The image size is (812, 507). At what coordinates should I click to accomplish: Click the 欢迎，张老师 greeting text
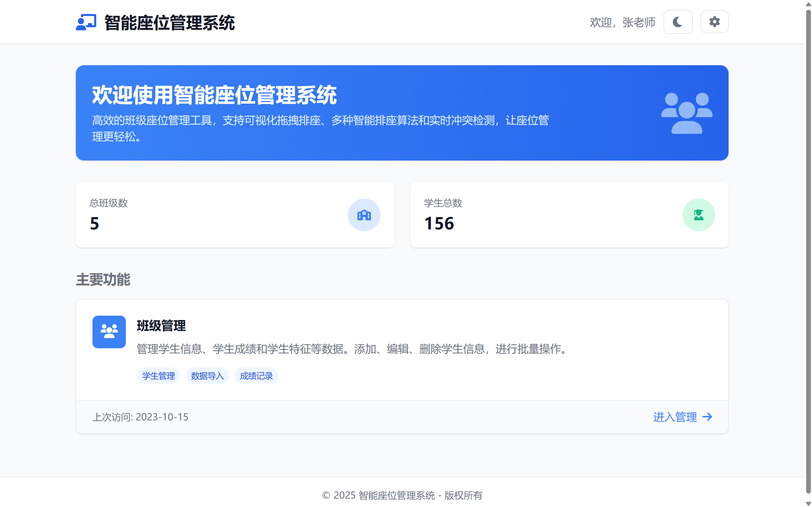click(622, 22)
